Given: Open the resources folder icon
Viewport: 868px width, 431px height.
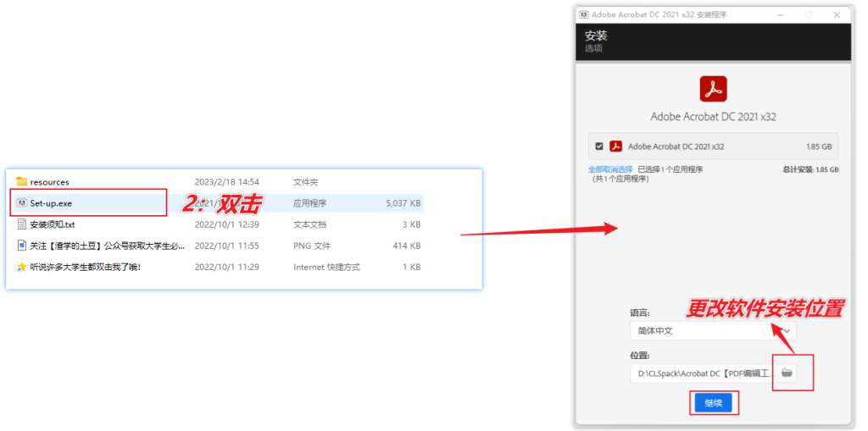Looking at the screenshot, I should point(21,181).
